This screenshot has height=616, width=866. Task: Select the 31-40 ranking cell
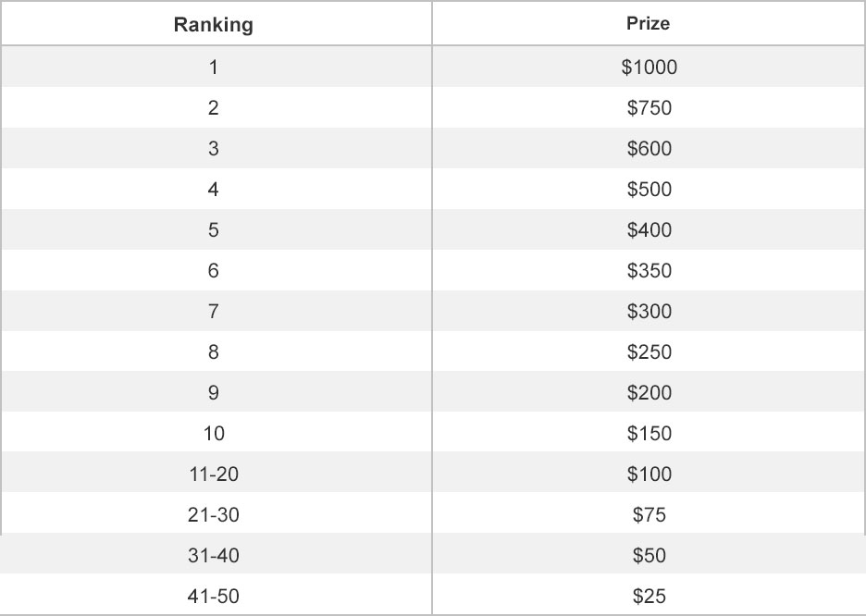tap(214, 556)
